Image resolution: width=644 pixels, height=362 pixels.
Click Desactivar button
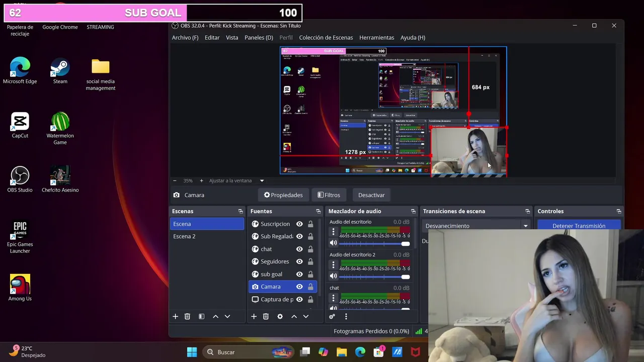(371, 195)
